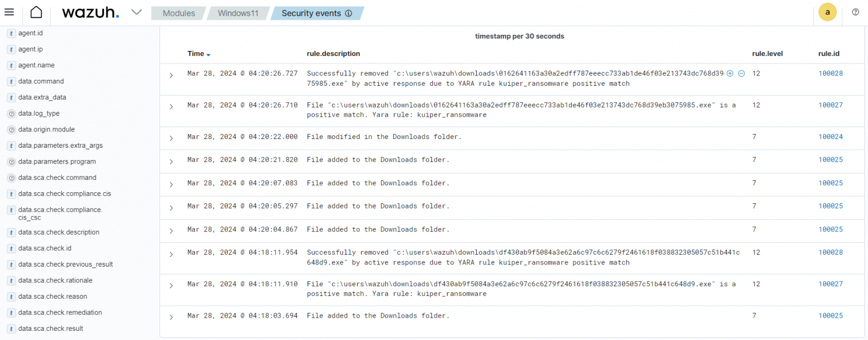868x340 pixels.
Task: Select the data.sca.check.description field
Action: pos(59,232)
